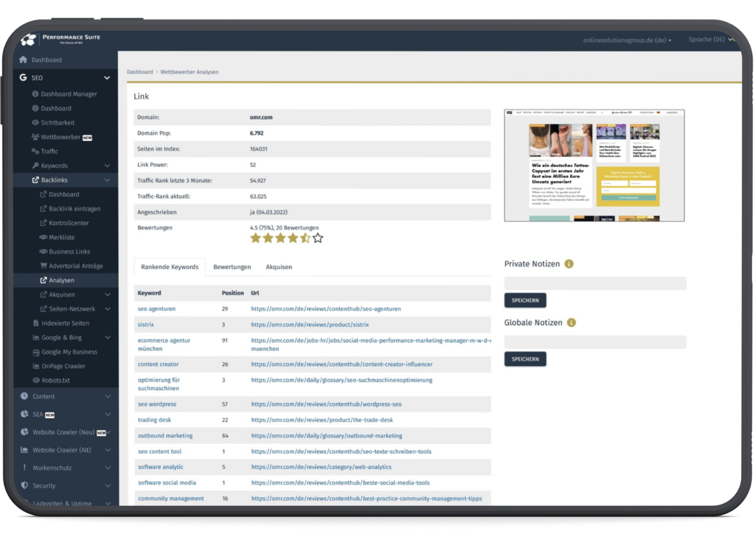Click the Keywords key icon
The width and height of the screenshot is (756, 546).
point(35,165)
